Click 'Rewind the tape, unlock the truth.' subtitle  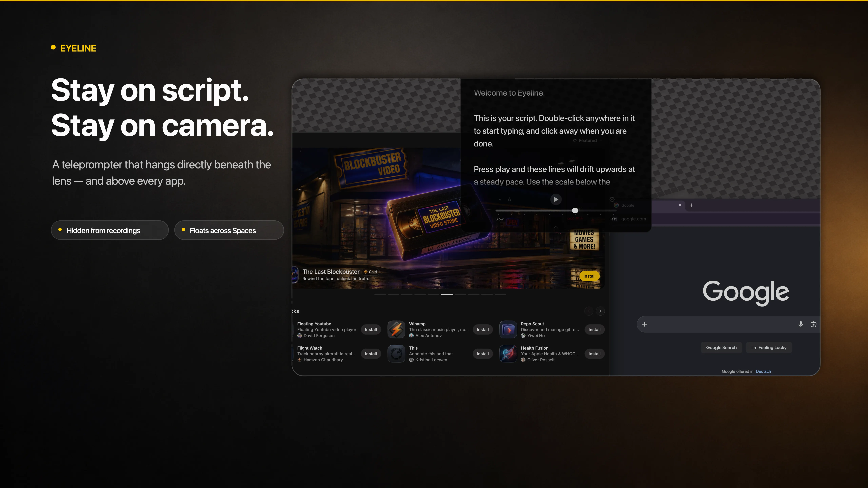point(336,279)
